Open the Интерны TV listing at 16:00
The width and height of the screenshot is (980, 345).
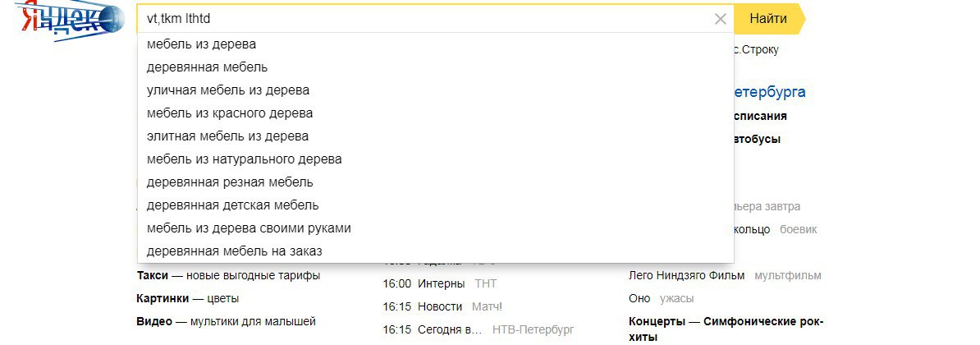pyautogui.click(x=442, y=284)
